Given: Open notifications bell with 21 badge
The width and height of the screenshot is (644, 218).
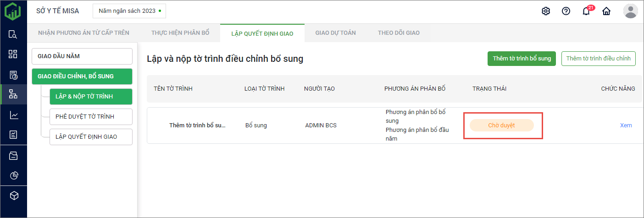Looking at the screenshot, I should [586, 11].
